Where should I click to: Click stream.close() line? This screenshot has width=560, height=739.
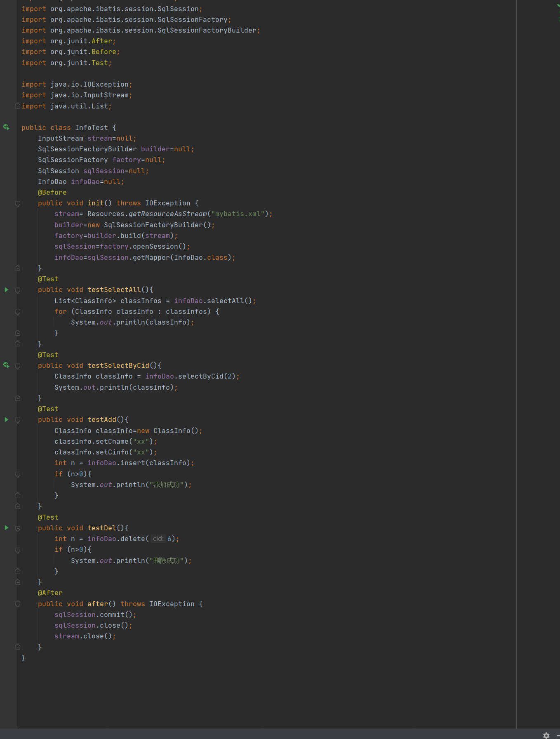pos(85,636)
